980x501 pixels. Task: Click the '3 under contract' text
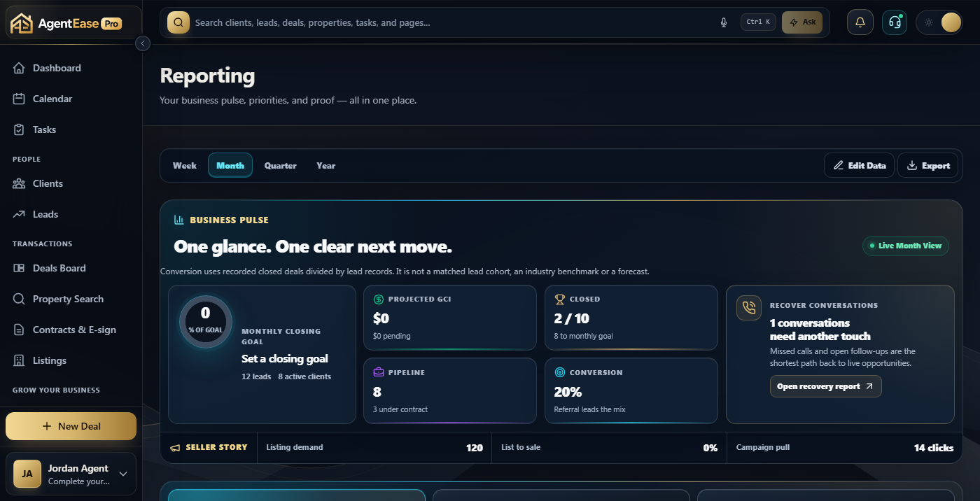(400, 409)
